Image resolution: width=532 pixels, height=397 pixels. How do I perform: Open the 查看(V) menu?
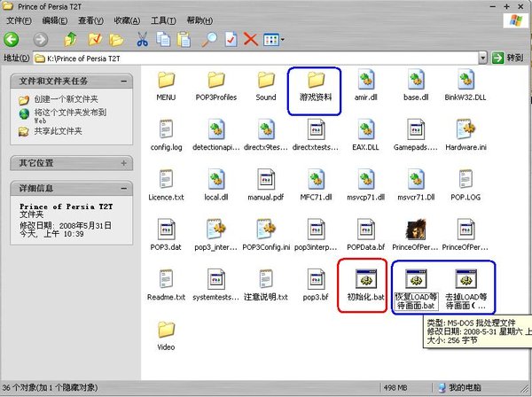click(x=90, y=20)
